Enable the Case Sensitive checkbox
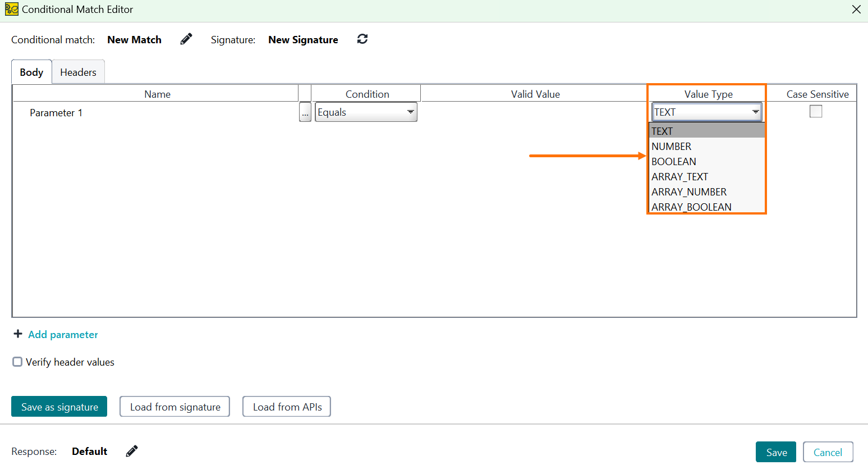This screenshot has height=474, width=868. [x=815, y=111]
